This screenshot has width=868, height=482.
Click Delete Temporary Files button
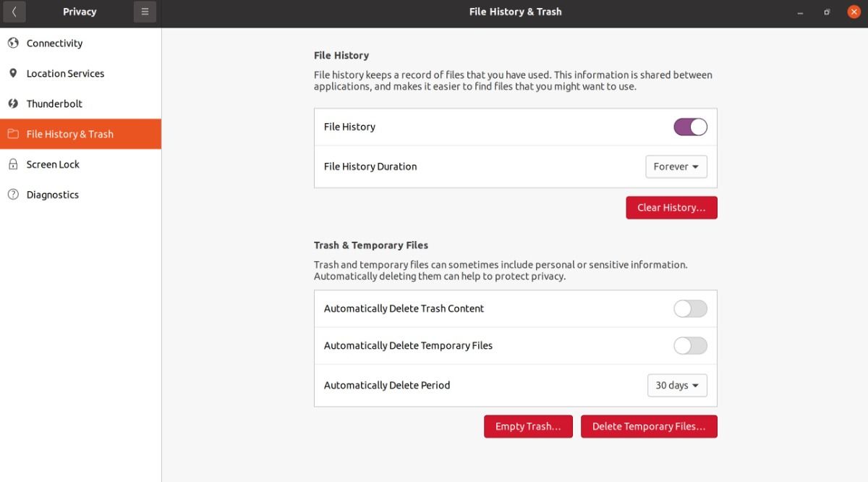click(649, 426)
